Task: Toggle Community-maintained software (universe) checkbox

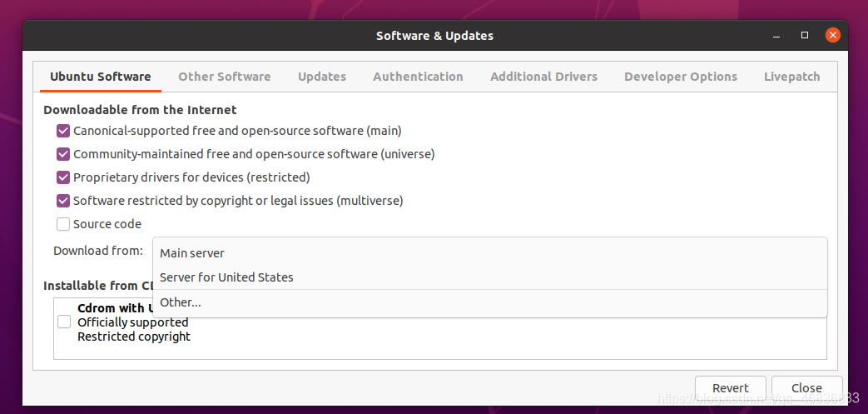Action: point(63,154)
